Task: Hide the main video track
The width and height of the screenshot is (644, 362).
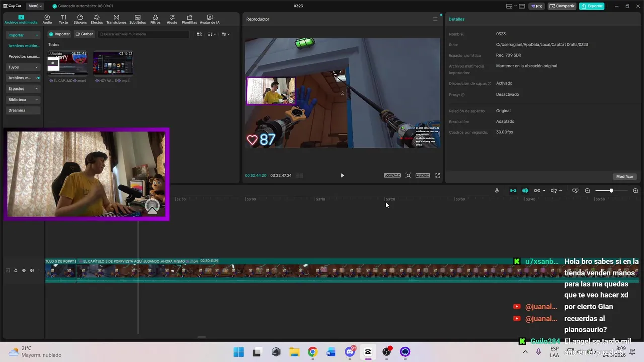Action: 24,270
